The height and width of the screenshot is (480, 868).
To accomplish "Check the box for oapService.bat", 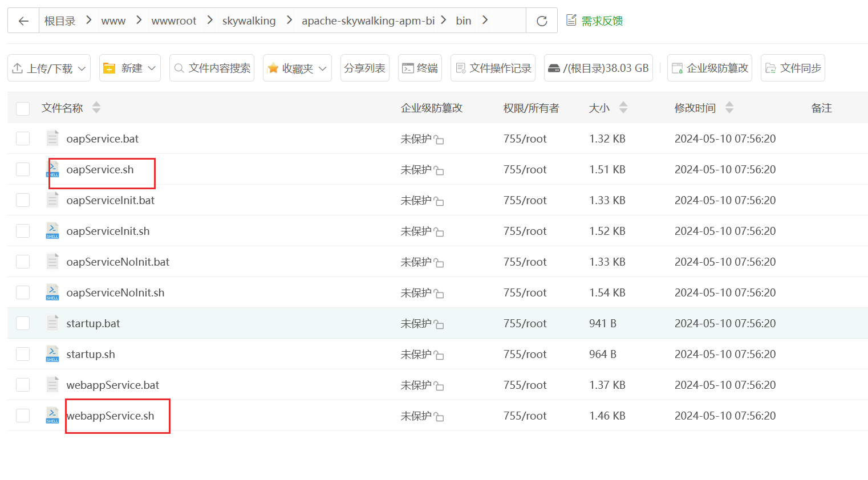I will [x=23, y=139].
